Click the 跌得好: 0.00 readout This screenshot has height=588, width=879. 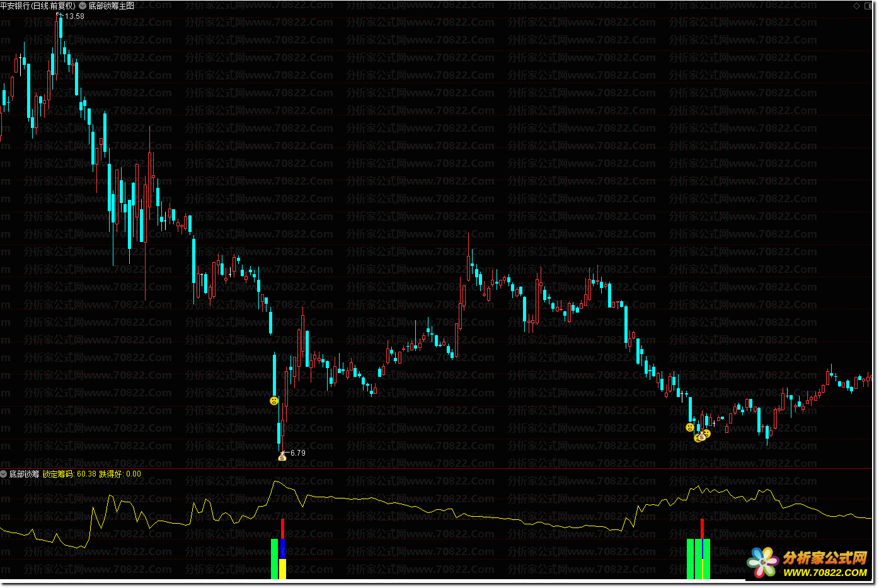tap(120, 474)
